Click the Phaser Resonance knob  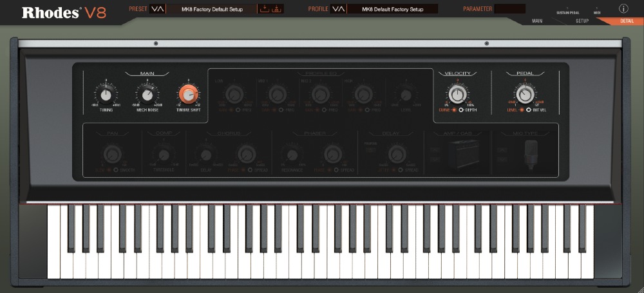pyautogui.click(x=292, y=155)
